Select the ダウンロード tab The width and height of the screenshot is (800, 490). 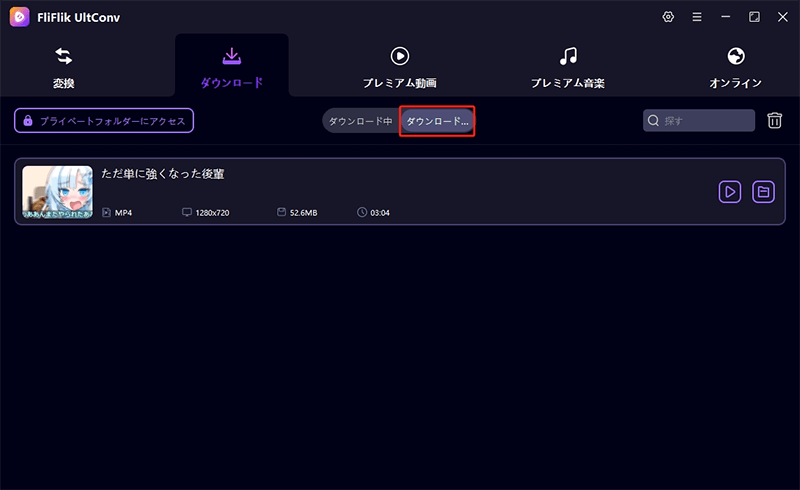click(x=231, y=66)
